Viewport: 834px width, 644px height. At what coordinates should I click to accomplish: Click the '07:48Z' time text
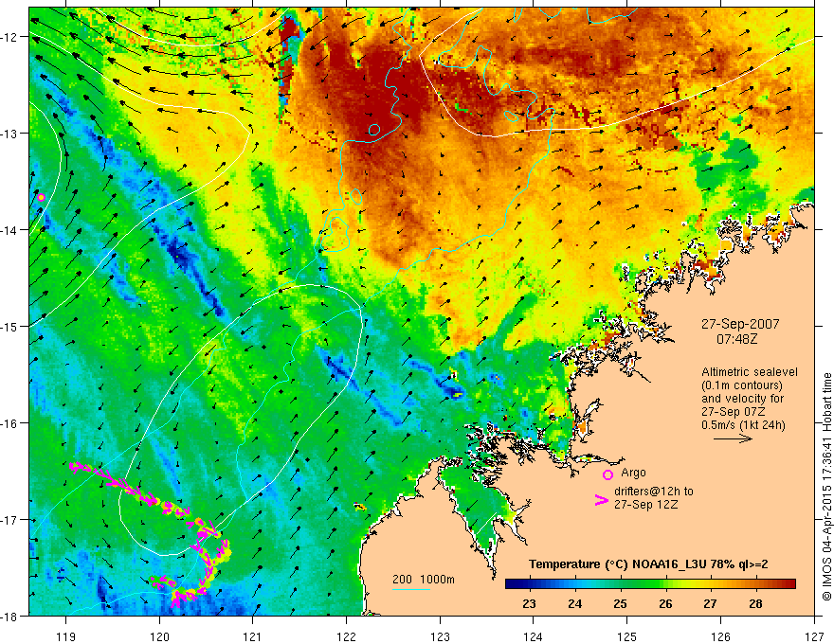(736, 338)
